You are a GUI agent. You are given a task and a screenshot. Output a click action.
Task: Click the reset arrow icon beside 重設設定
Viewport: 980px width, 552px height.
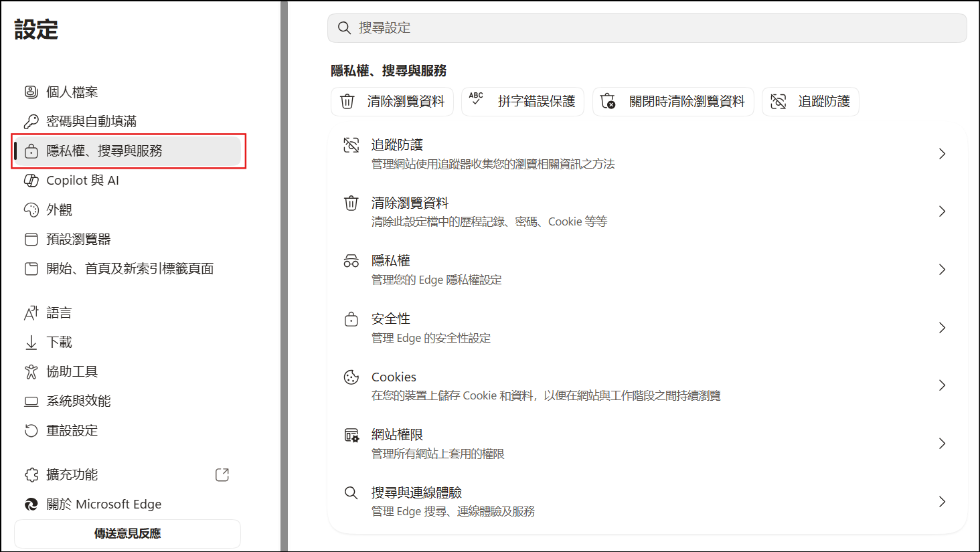pos(31,430)
